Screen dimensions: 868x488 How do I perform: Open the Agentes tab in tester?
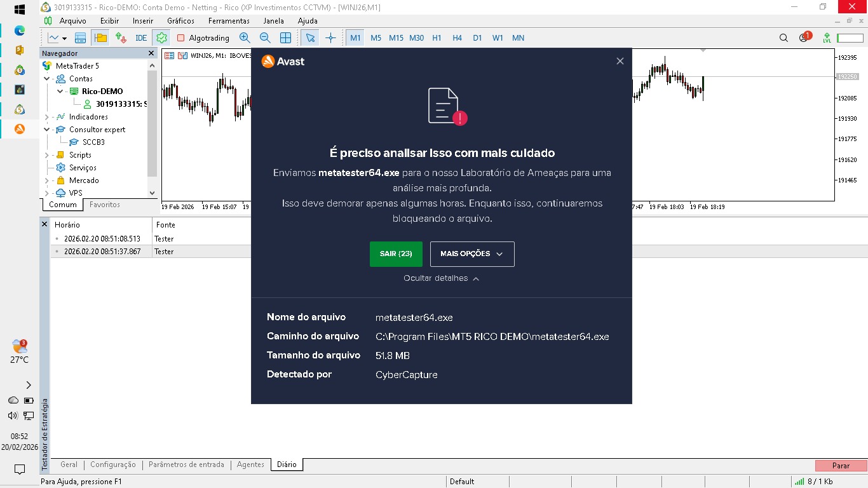[250, 464]
